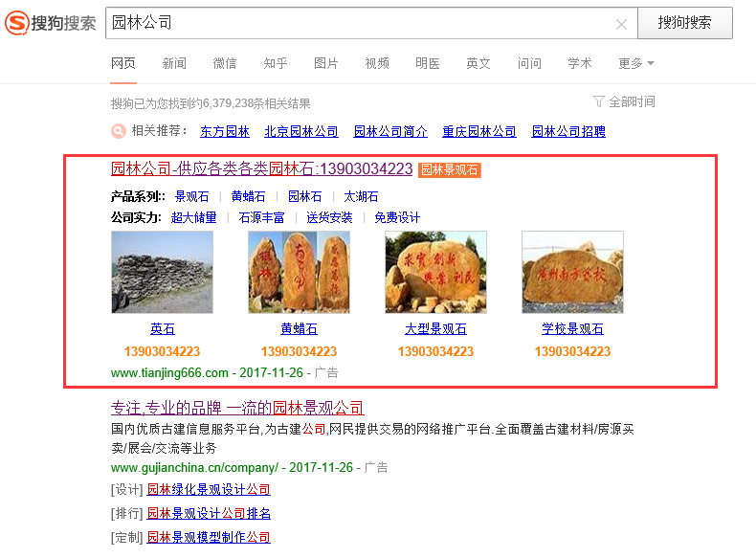
Task: Click the related-search magnifier icon
Action: 119,132
